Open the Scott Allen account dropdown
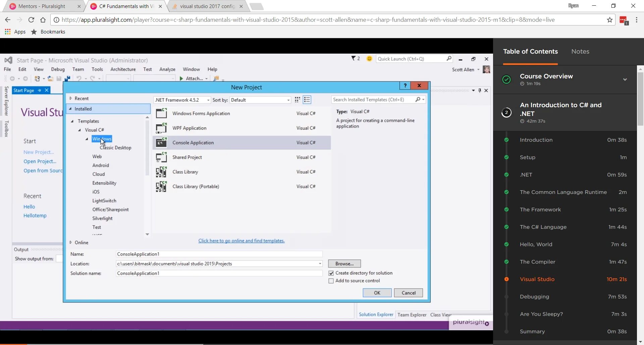This screenshot has height=345, width=644. pyautogui.click(x=478, y=70)
